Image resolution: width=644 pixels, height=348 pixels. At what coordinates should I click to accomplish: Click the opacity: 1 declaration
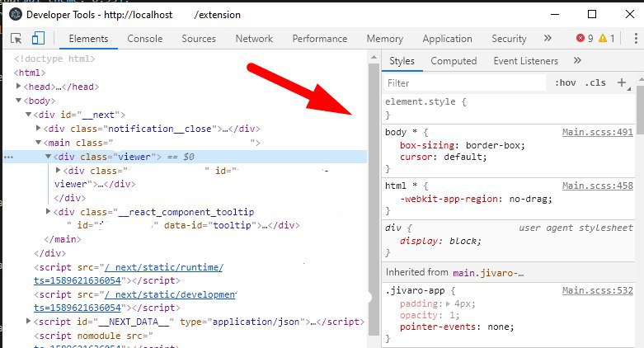coord(430,316)
